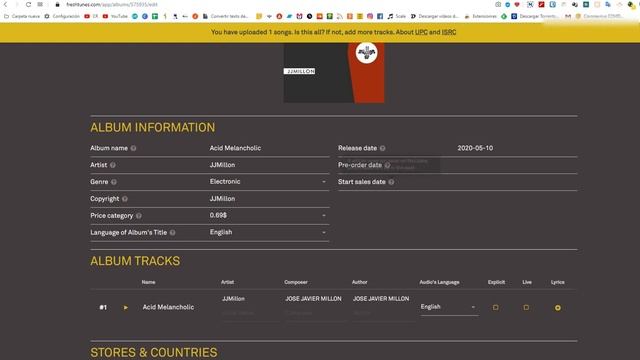Open the red heart browser extension
This screenshot has width=640, height=360.
[517, 4]
